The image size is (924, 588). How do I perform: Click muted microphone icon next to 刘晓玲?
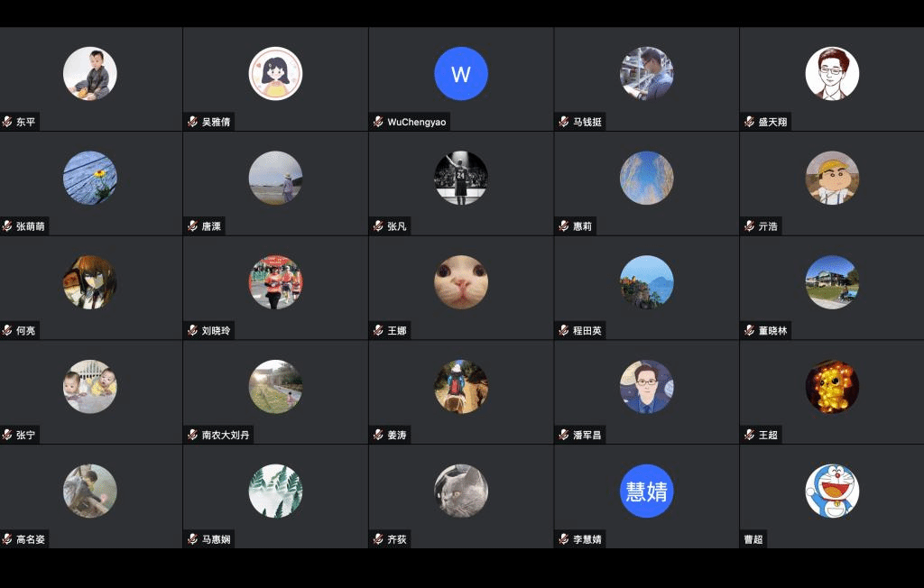pos(193,331)
